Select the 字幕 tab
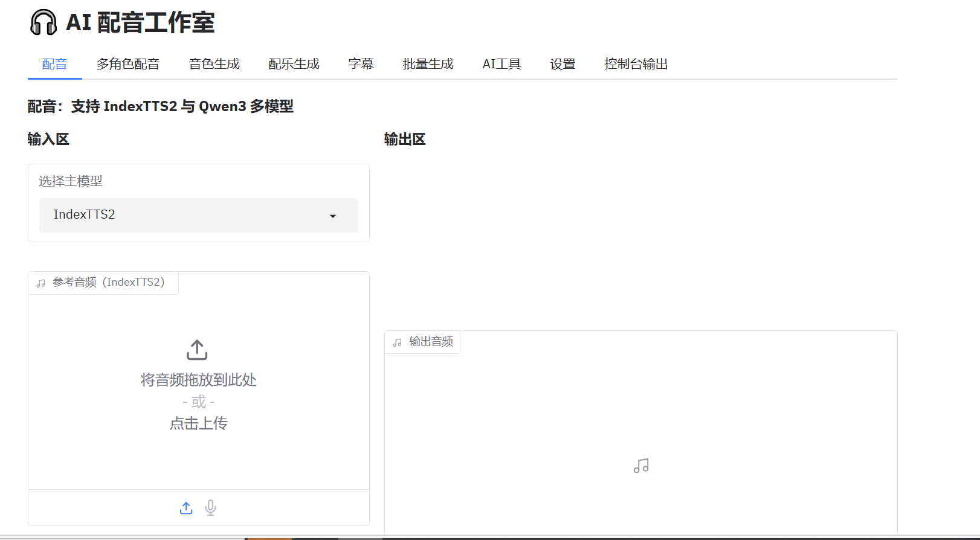Viewport: 980px width, 540px height. tap(361, 64)
